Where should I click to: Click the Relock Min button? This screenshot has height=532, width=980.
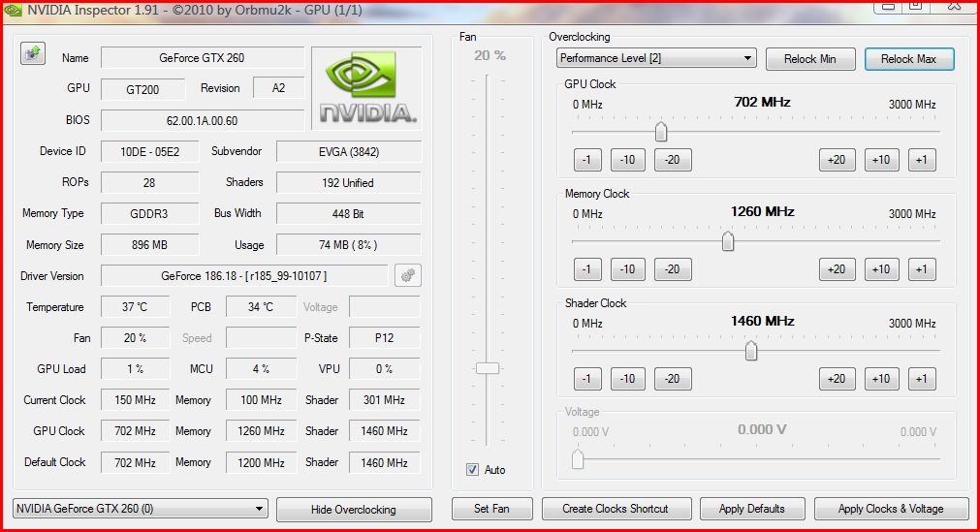(x=810, y=59)
